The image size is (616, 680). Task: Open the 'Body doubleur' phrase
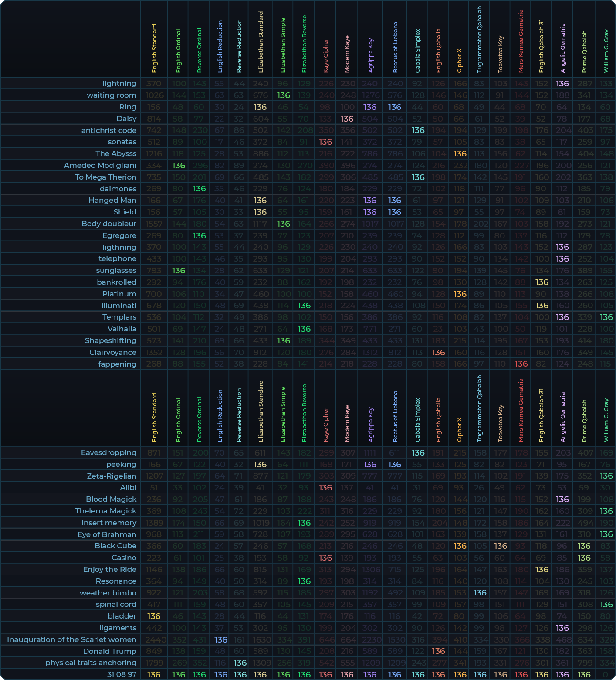tap(109, 224)
